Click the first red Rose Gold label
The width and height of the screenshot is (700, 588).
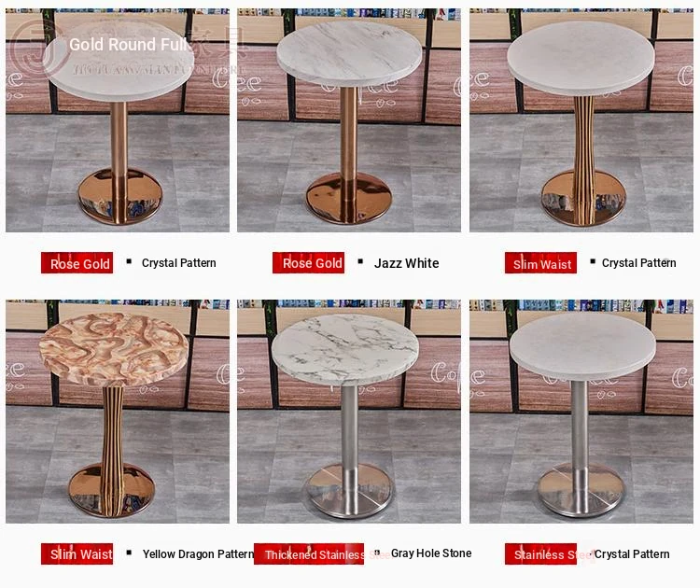point(77,263)
